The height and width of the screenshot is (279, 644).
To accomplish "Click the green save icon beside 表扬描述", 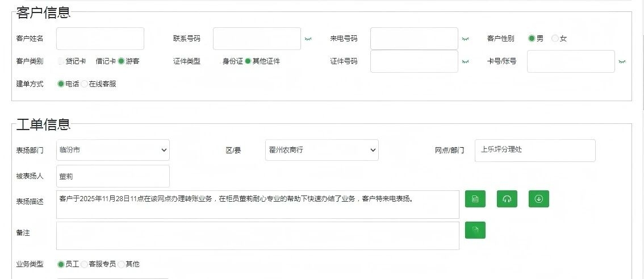I will tap(475, 199).
